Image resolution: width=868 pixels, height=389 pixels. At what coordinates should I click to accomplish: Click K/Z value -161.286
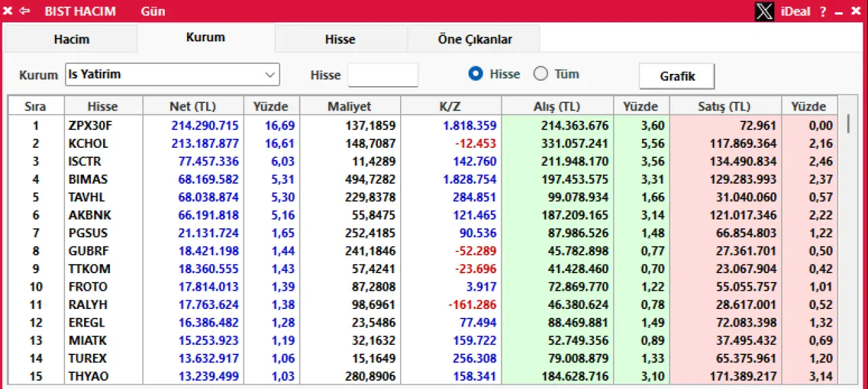472,305
